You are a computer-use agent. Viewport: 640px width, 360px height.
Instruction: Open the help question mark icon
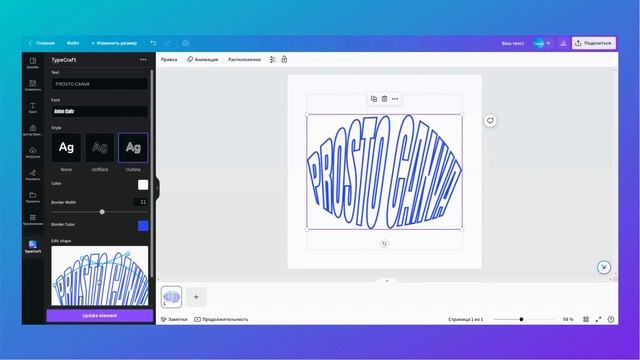pyautogui.click(x=611, y=319)
